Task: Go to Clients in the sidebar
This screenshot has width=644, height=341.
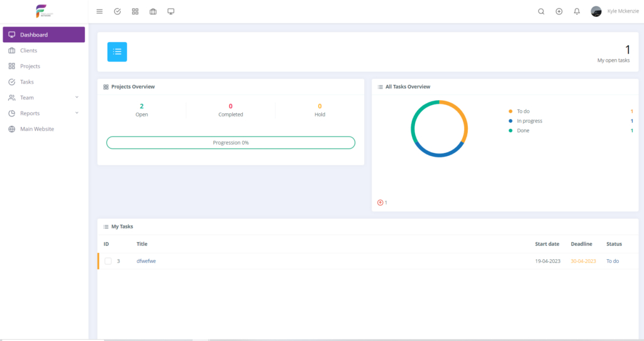Action: pos(28,50)
